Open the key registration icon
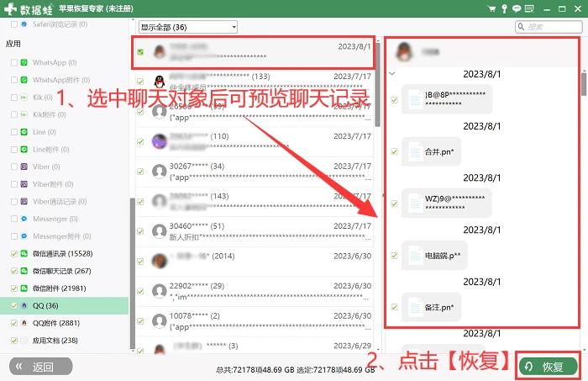This screenshot has width=588, height=381. pos(504,8)
